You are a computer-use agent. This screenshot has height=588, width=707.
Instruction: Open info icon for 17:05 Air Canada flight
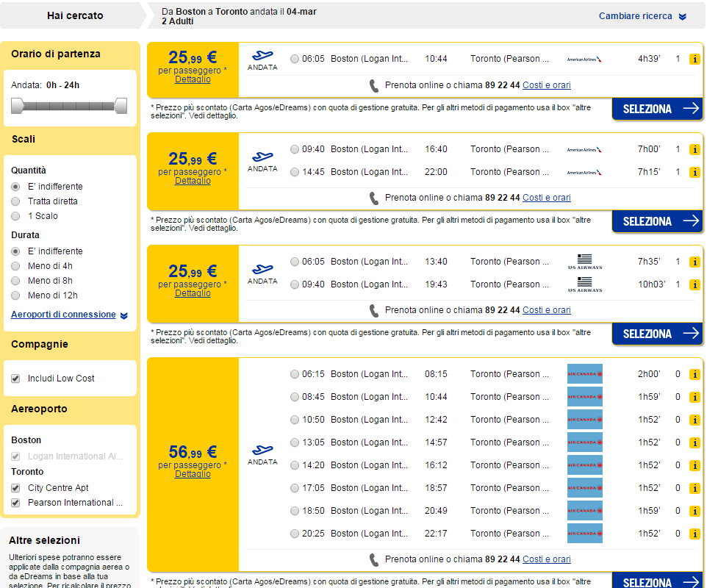click(695, 488)
